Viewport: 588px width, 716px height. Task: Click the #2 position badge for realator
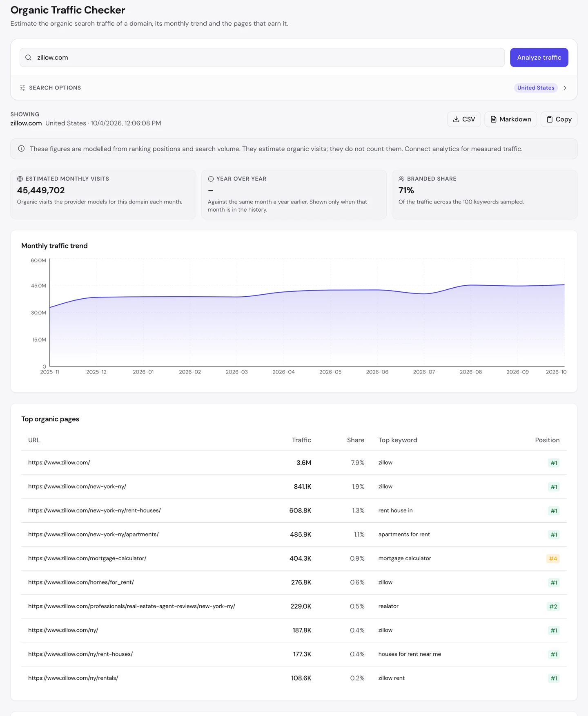coord(553,606)
